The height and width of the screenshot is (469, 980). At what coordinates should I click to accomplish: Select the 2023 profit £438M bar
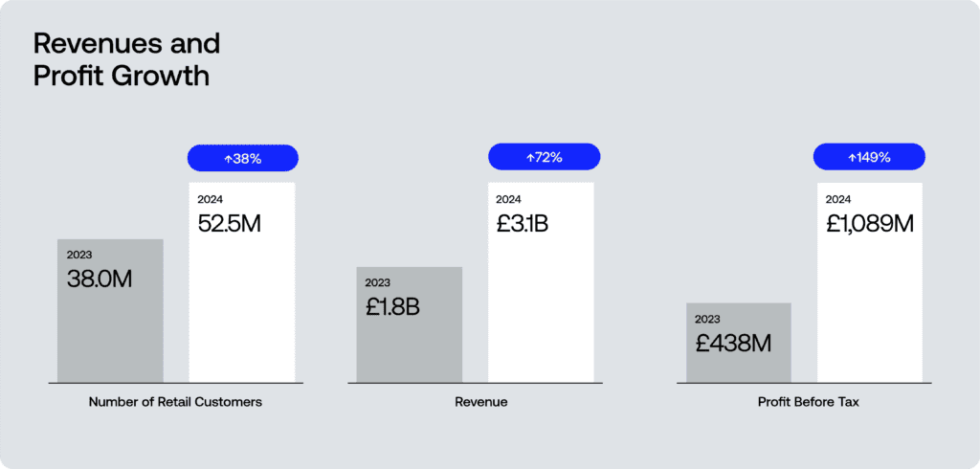(x=739, y=343)
